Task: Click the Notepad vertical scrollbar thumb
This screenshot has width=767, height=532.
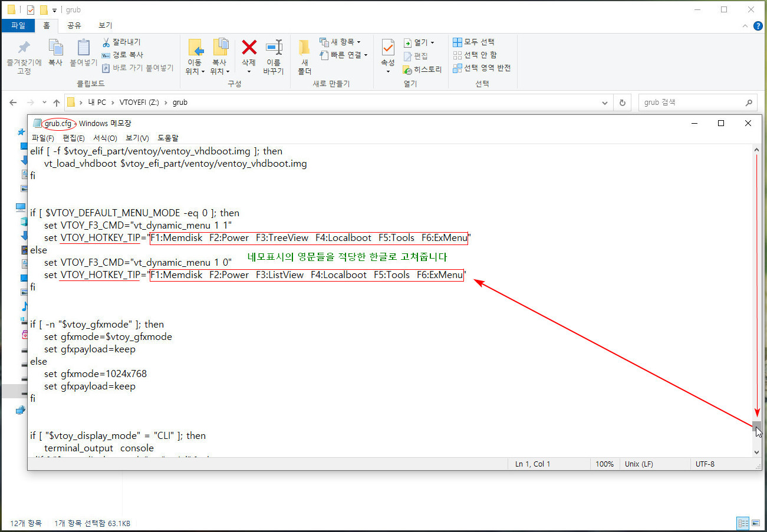Action: (757, 427)
